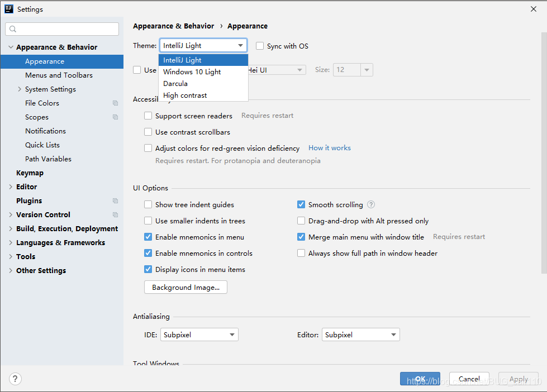
Task: Check Support screen readers
Action: [x=148, y=116]
